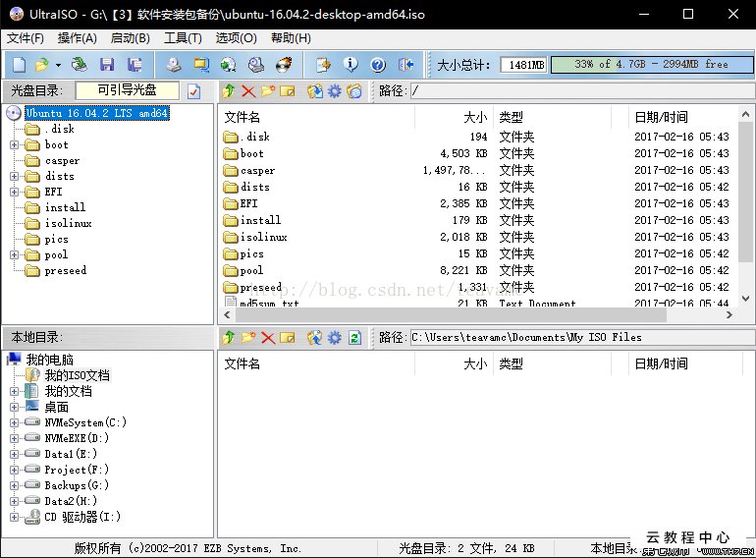Click the Exit door icon

[405, 65]
